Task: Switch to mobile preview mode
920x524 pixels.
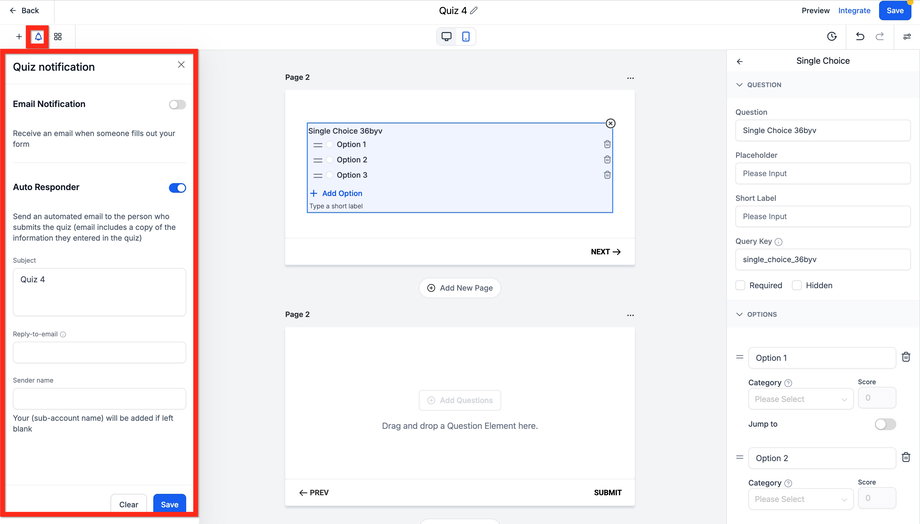Action: pyautogui.click(x=465, y=36)
